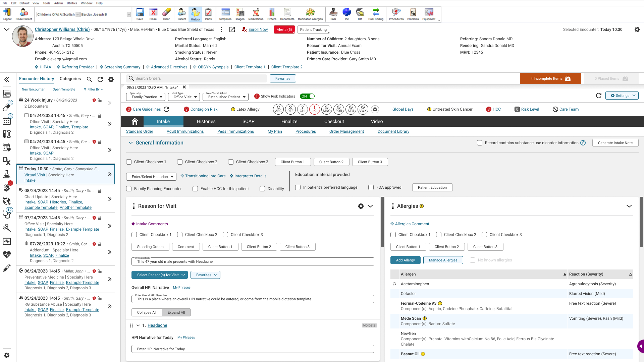The height and width of the screenshot is (362, 644).
Task: Refresh the Encounter History list
Action: [100, 79]
